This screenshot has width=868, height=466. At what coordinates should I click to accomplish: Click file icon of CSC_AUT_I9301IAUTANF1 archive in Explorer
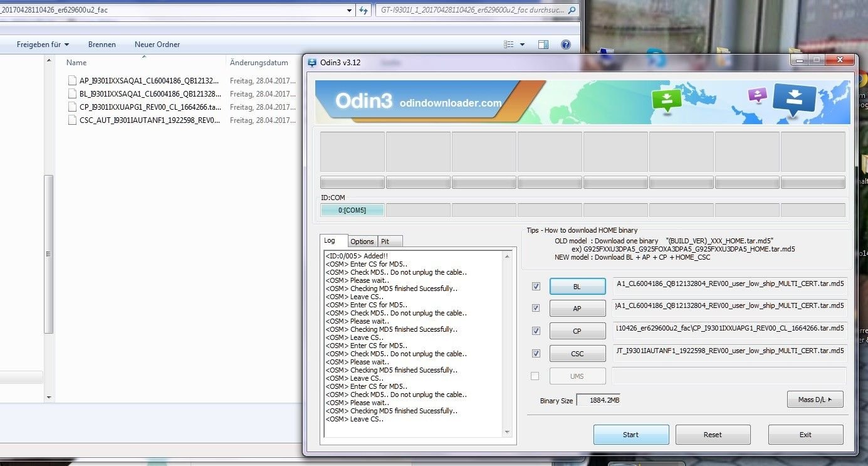click(73, 120)
